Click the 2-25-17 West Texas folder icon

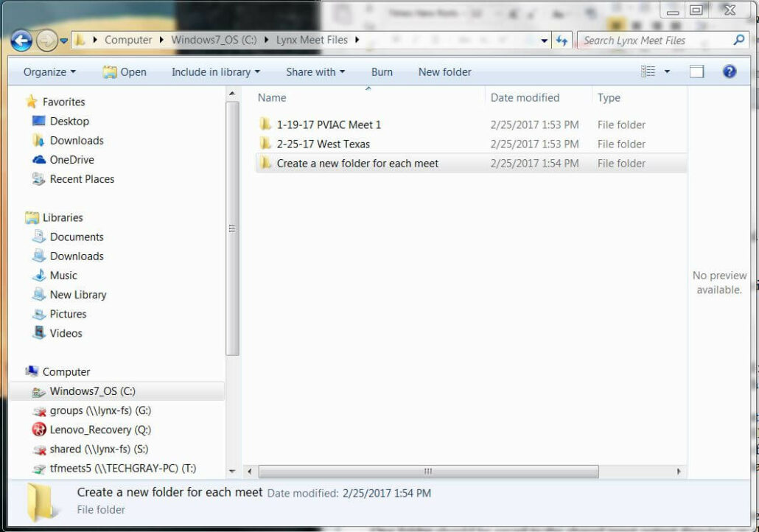click(266, 144)
